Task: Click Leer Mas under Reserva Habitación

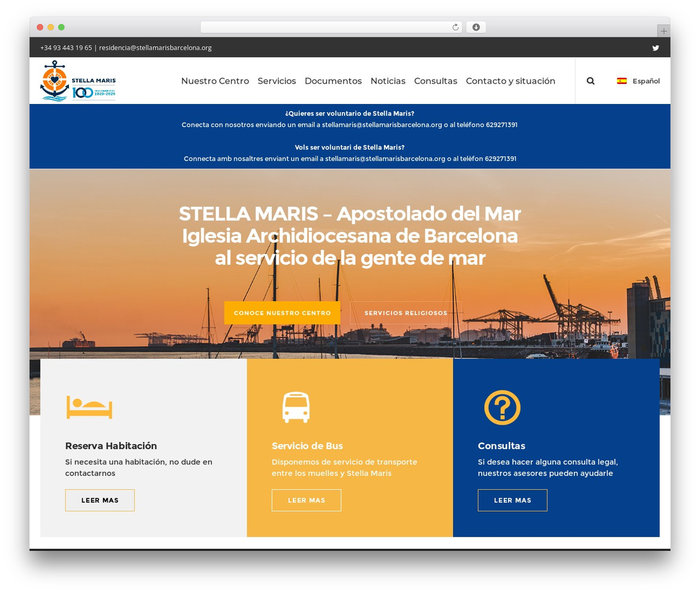Action: point(100,501)
